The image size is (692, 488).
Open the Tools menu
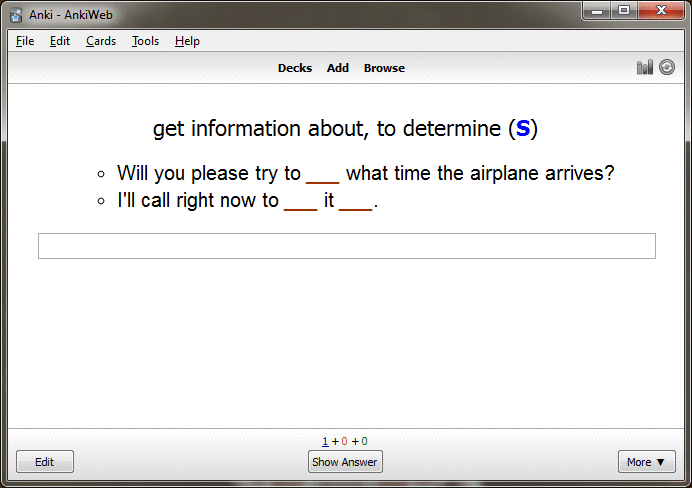[x=145, y=41]
